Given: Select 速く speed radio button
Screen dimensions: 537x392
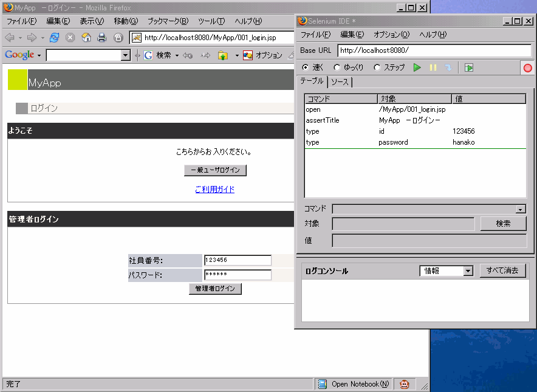Looking at the screenshot, I should click(305, 67).
